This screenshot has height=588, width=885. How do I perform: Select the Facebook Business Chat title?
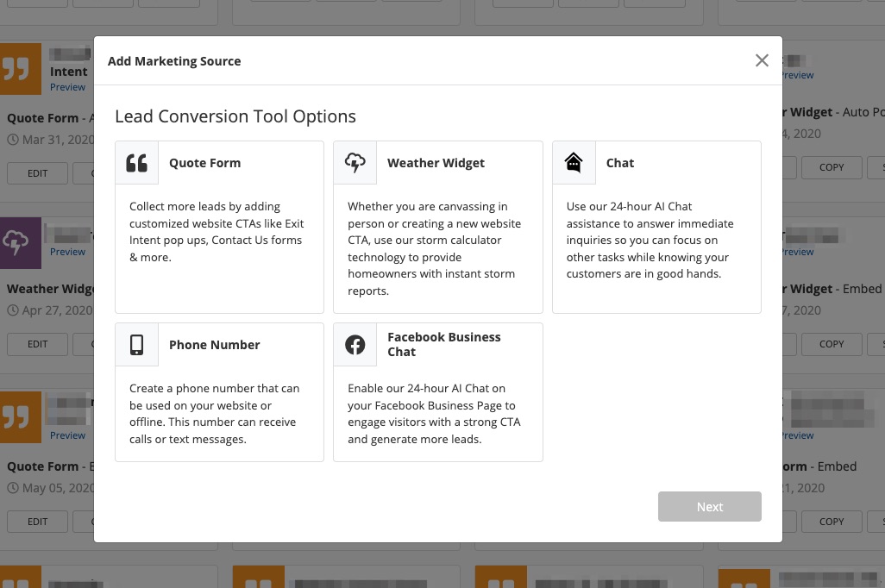pos(443,344)
